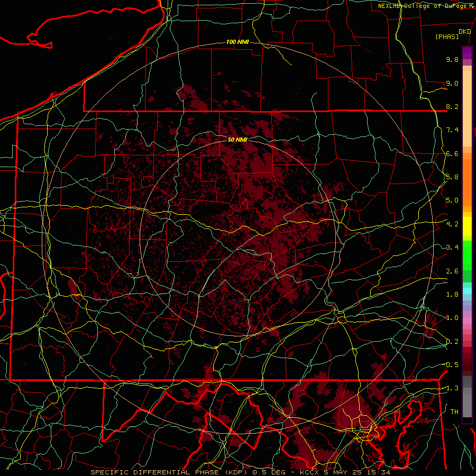The image size is (476, 476).
Task: Click the 9.8 value on the color scale
Action: (452, 59)
